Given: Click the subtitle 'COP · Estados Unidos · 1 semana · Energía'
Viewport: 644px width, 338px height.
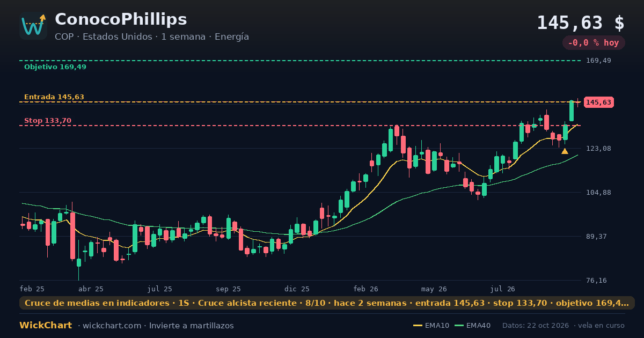Looking at the screenshot, I should point(152,37).
